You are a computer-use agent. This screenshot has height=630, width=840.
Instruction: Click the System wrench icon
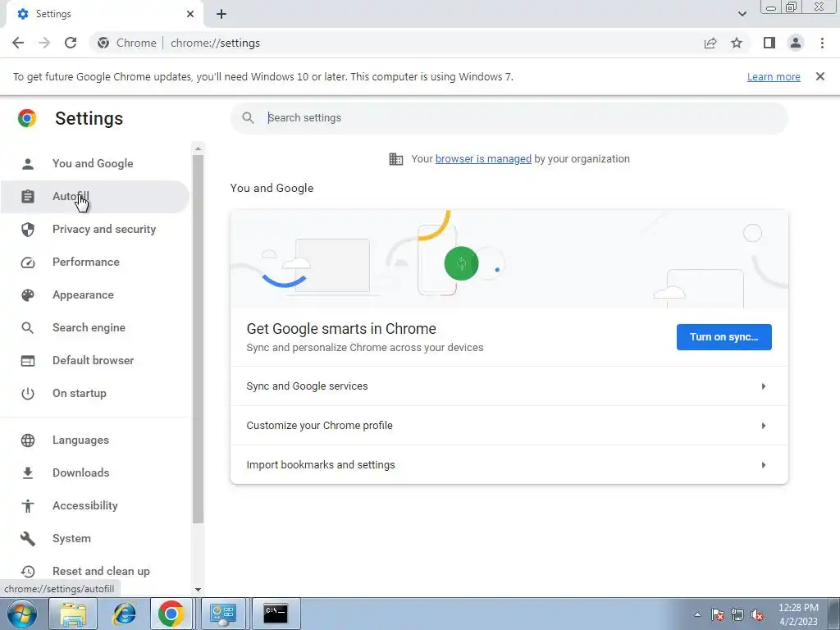pyautogui.click(x=27, y=538)
